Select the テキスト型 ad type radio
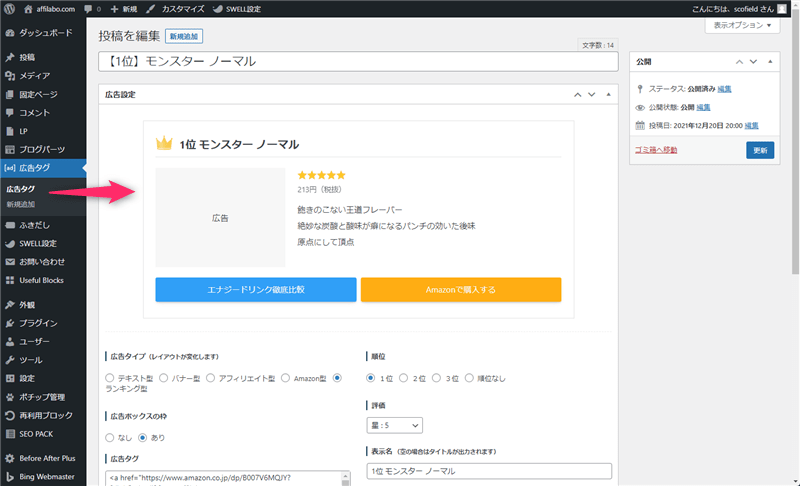This screenshot has width=800, height=486. click(109, 378)
